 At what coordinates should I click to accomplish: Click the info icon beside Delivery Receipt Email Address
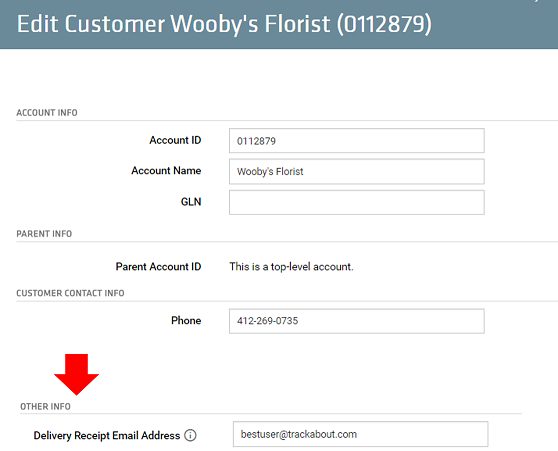(x=190, y=435)
